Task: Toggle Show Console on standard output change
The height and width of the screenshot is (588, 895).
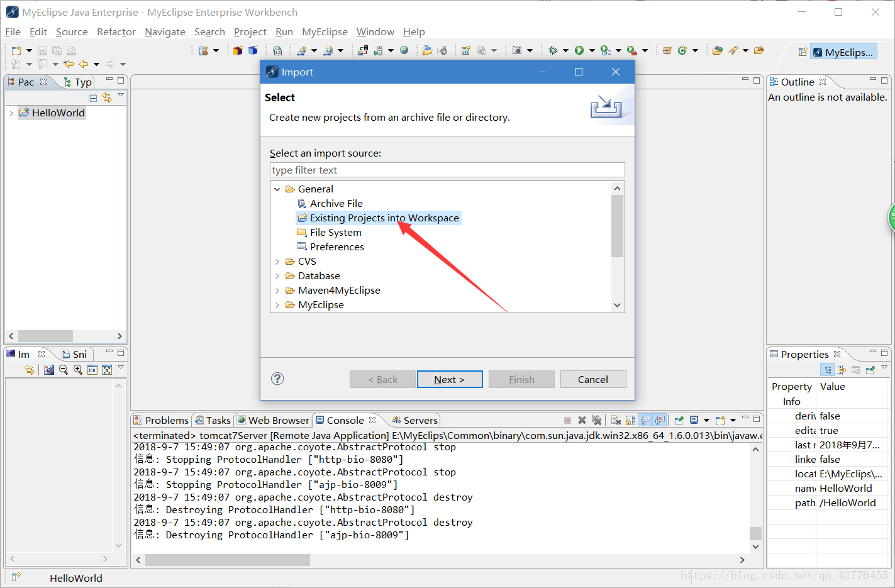Action: pyautogui.click(x=645, y=420)
